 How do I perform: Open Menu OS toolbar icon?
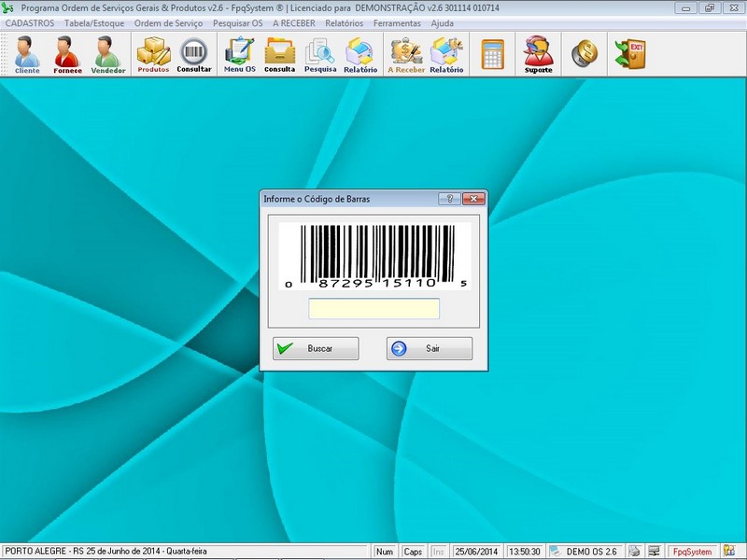tap(239, 54)
